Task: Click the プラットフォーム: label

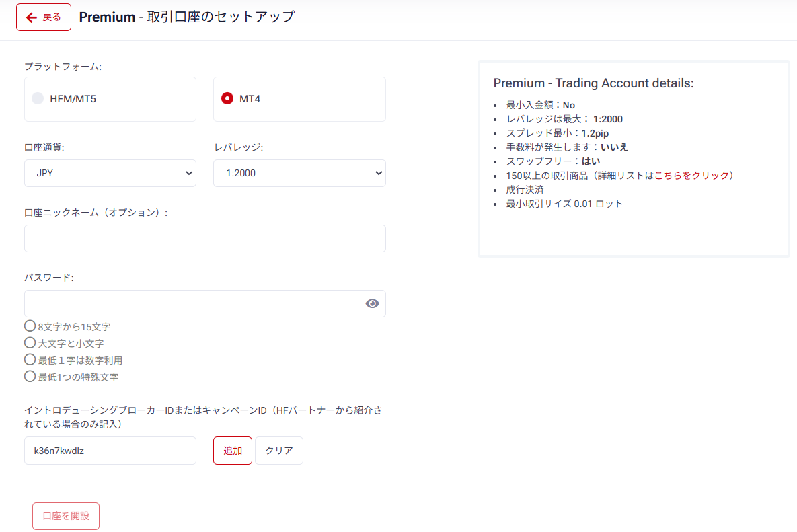Action: [63, 67]
